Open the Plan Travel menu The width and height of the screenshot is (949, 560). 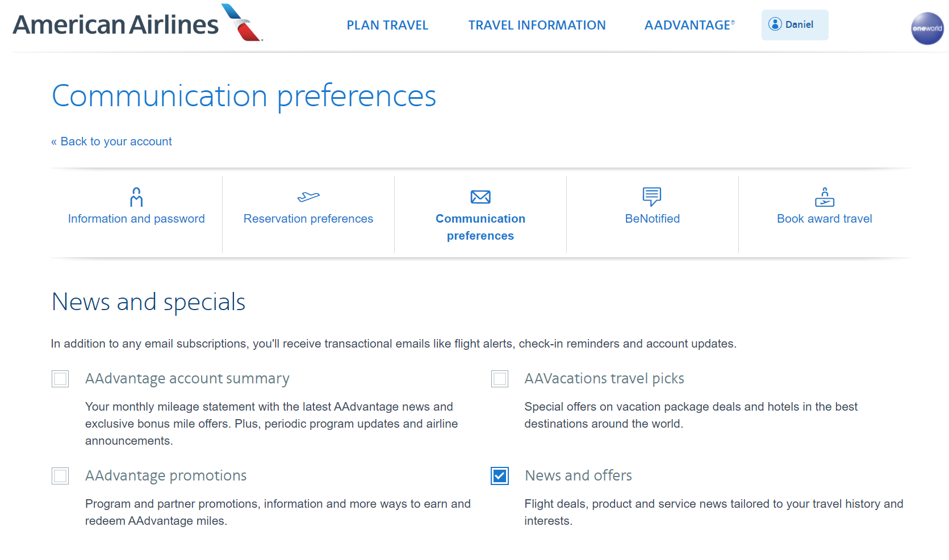[x=387, y=25]
